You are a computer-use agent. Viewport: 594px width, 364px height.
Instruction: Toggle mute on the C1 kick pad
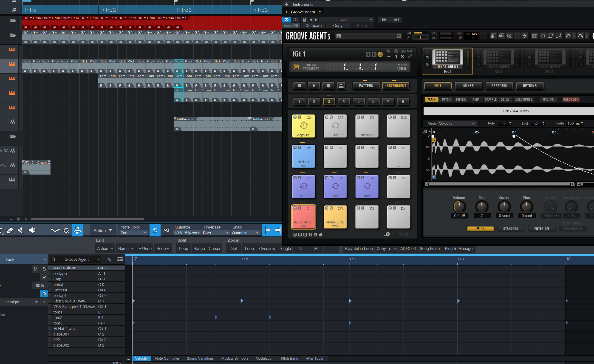[x=295, y=208]
